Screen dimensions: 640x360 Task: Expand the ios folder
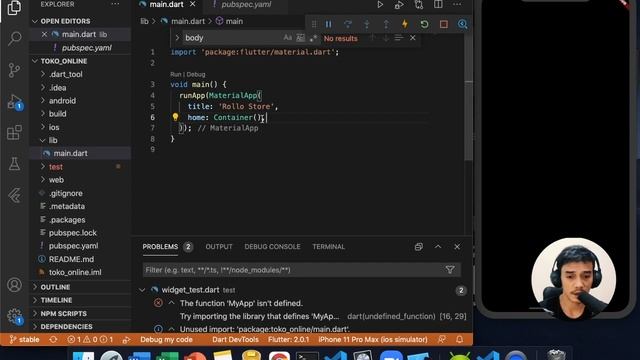pos(53,127)
